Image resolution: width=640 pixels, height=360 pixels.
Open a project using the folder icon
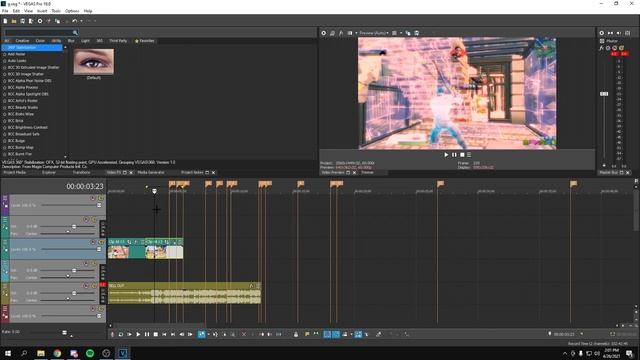[14, 21]
